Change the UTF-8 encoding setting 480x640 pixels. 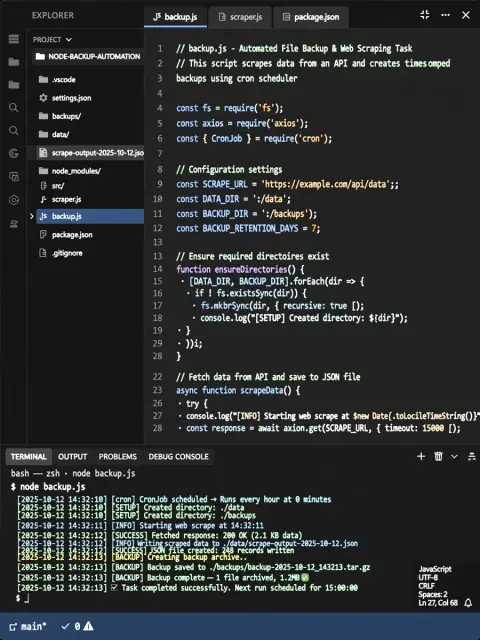pos(427,578)
